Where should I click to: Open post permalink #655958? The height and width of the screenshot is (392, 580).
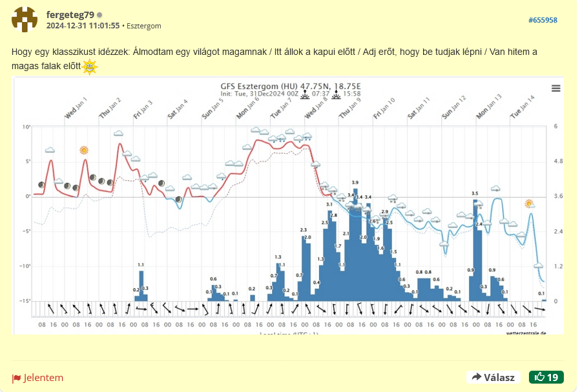[x=543, y=20]
